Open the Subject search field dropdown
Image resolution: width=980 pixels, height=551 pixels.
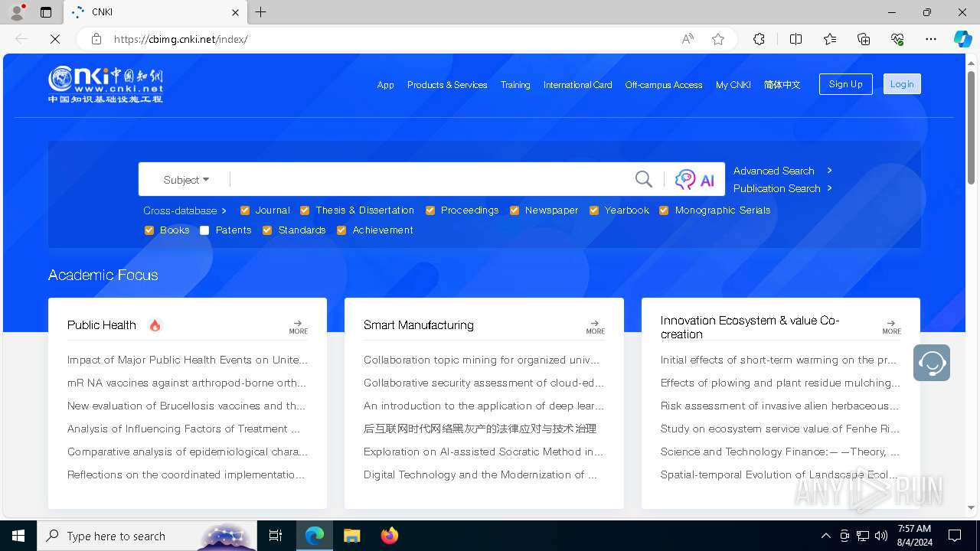(x=186, y=180)
